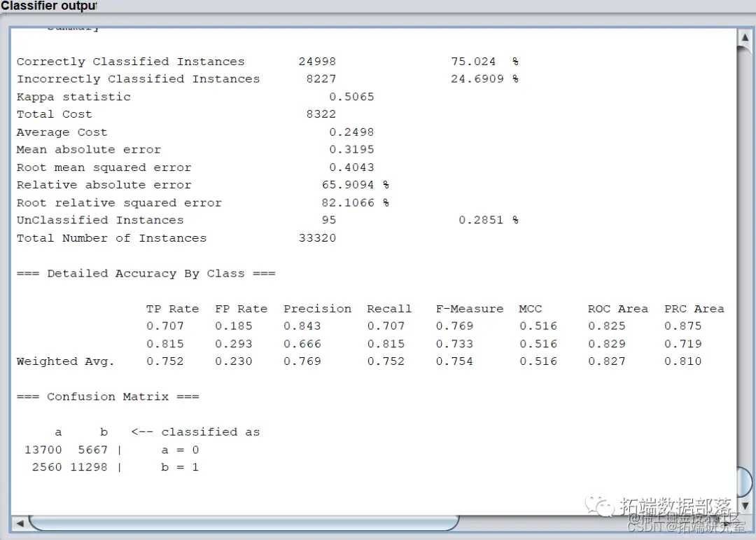Click the percentage 75.024

(473, 62)
